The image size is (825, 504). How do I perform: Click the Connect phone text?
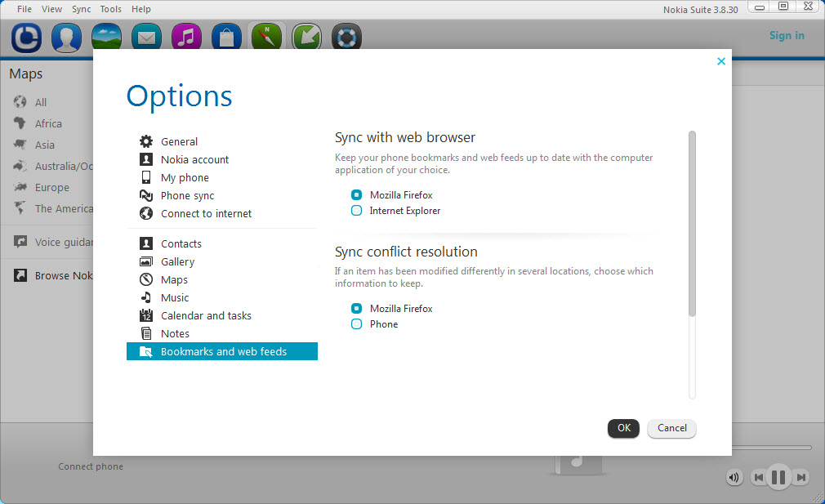tap(91, 466)
